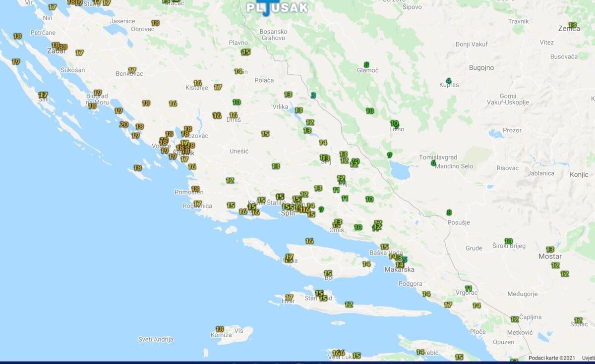Click the 8° marker above Posušje
Image resolution: width=595 pixels, height=364 pixels.
449,212
